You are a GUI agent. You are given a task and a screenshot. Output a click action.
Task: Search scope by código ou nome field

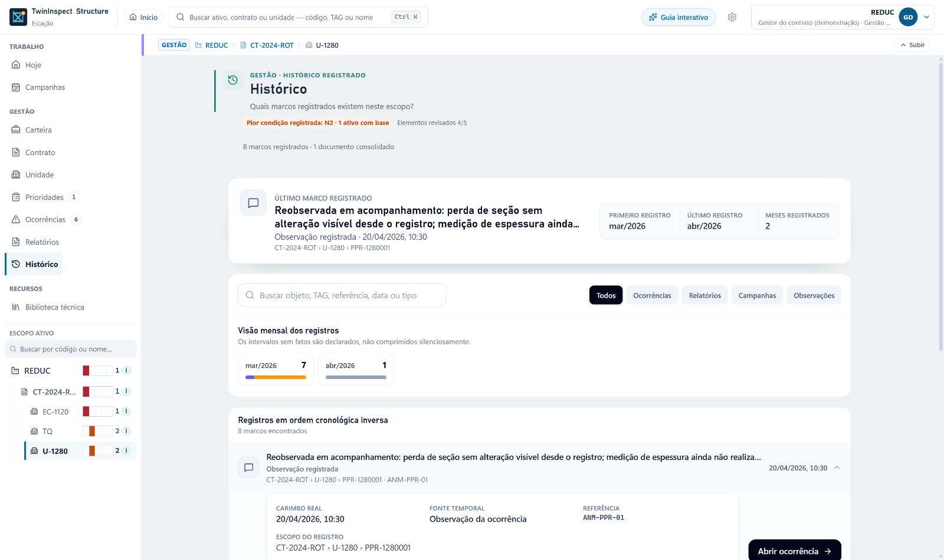point(71,349)
